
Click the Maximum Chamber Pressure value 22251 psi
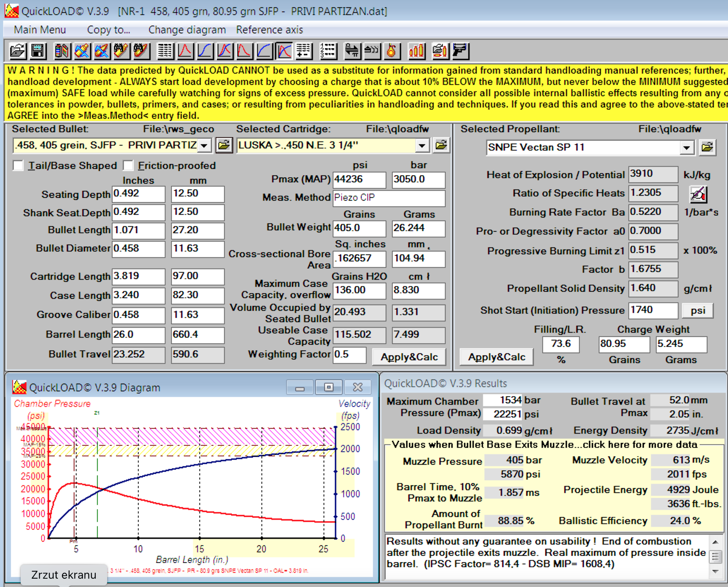(x=503, y=414)
